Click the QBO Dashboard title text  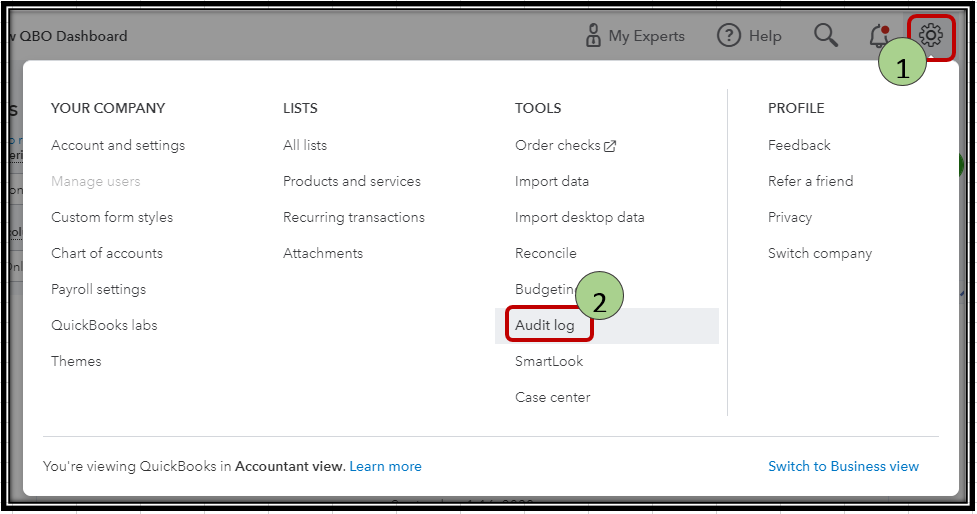point(73,36)
